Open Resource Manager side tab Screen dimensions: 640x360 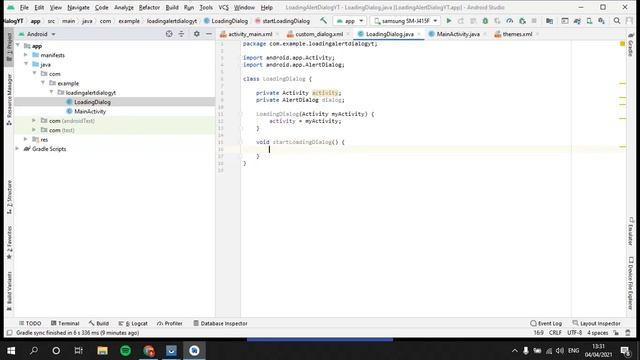tap(9, 99)
